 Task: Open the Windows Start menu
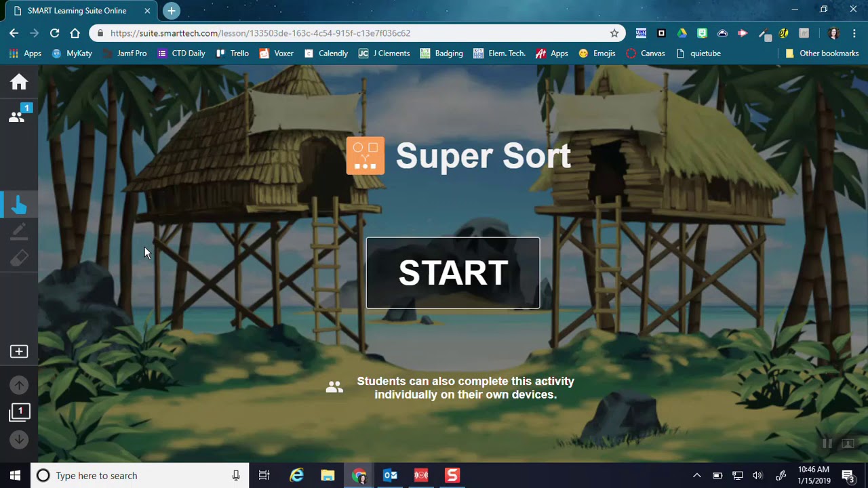click(x=16, y=475)
